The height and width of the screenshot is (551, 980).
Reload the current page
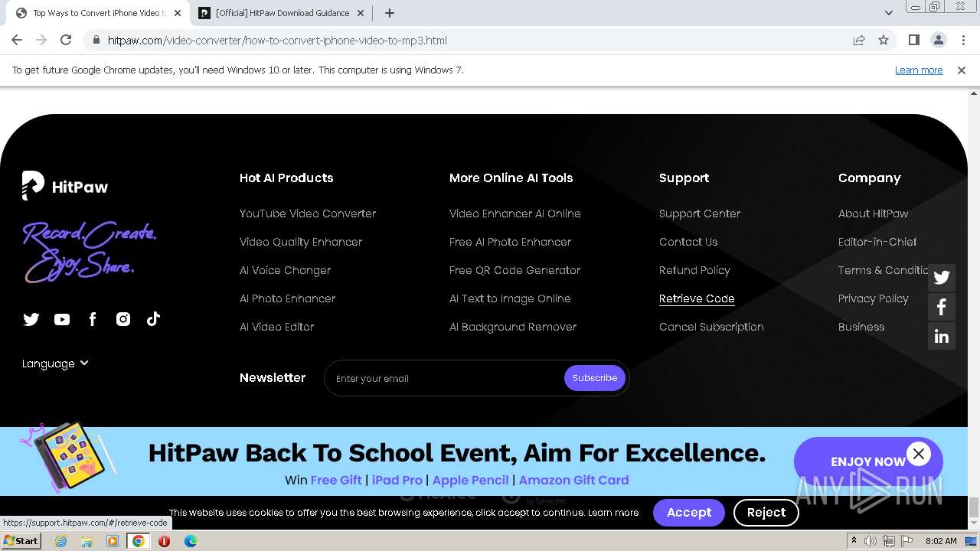pos(66,41)
